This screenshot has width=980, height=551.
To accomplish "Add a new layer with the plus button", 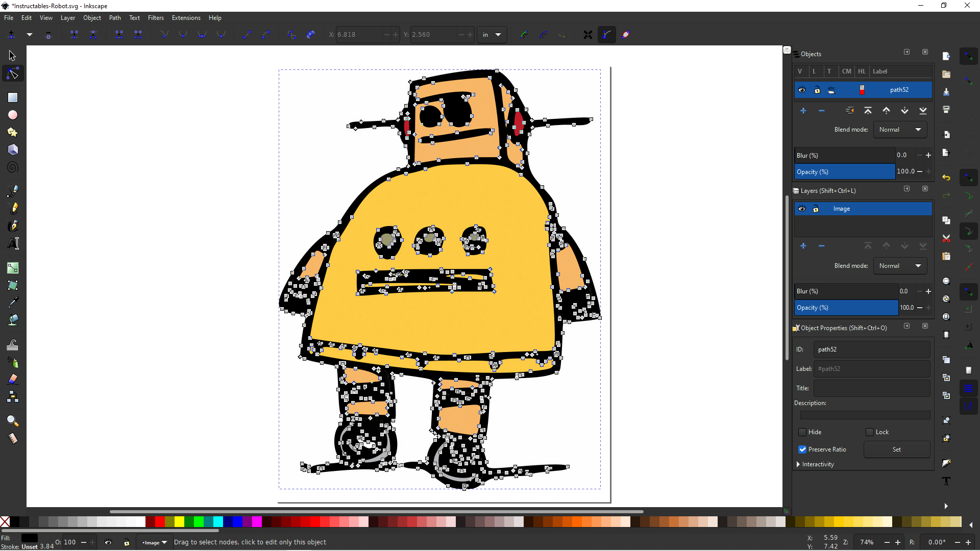I will pos(803,245).
